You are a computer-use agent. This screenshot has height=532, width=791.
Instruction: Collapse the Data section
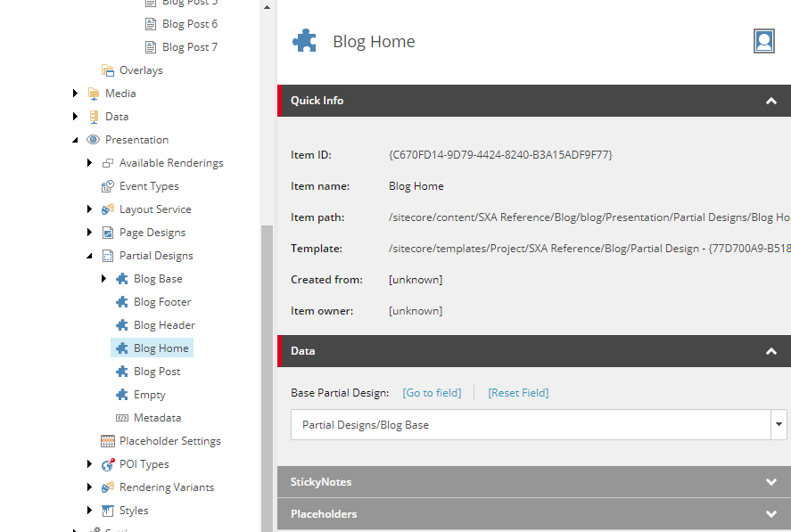770,351
